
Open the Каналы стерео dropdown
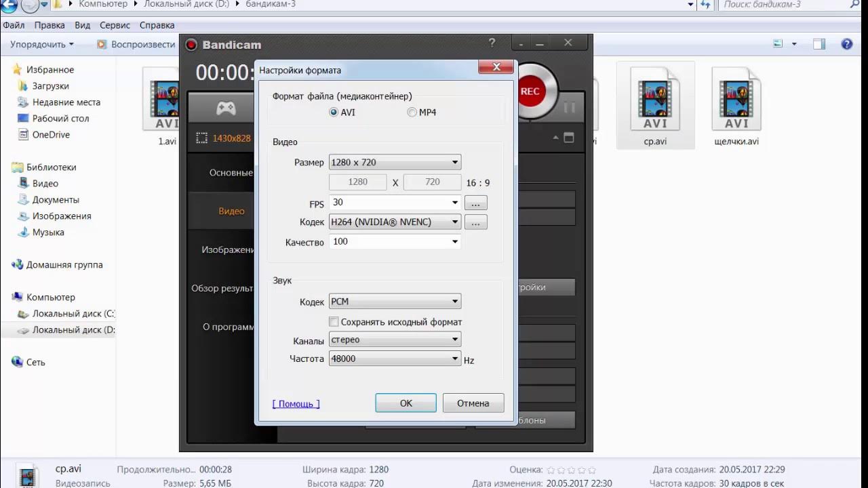[395, 340]
